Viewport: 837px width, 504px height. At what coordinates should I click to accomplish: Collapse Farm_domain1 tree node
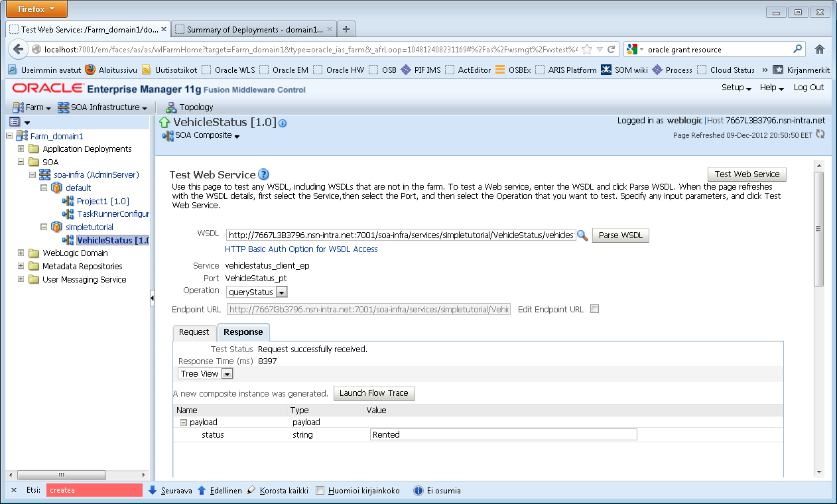(x=9, y=136)
